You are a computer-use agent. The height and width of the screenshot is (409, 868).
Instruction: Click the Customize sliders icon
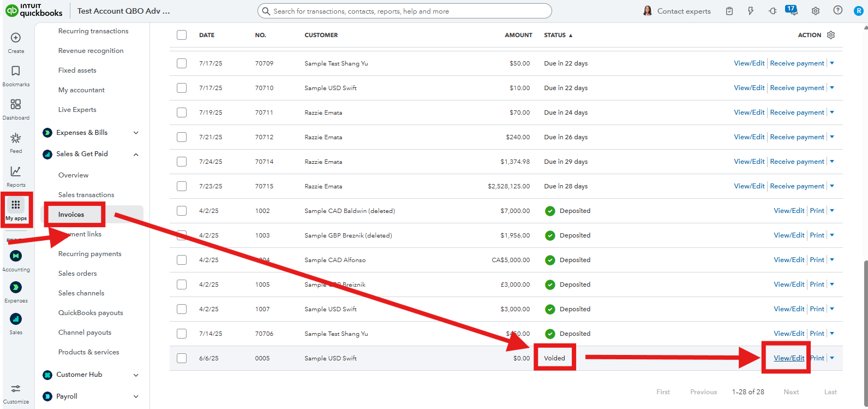point(16,389)
